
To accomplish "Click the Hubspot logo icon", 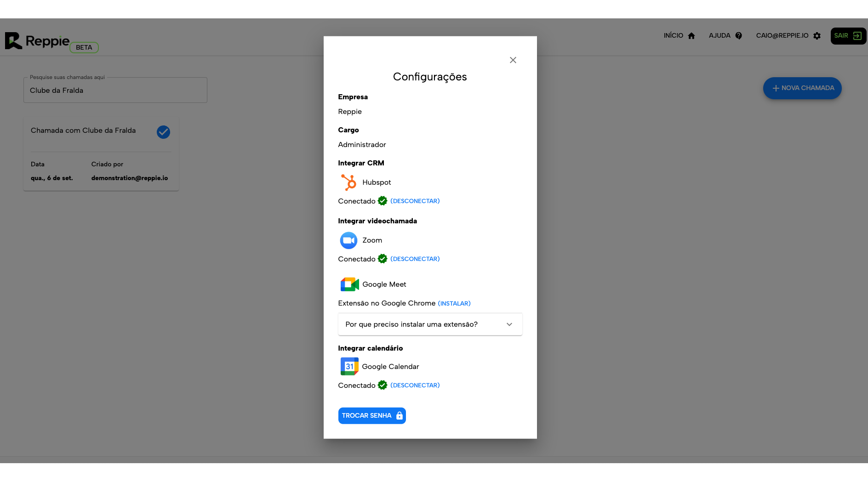I will [x=348, y=182].
